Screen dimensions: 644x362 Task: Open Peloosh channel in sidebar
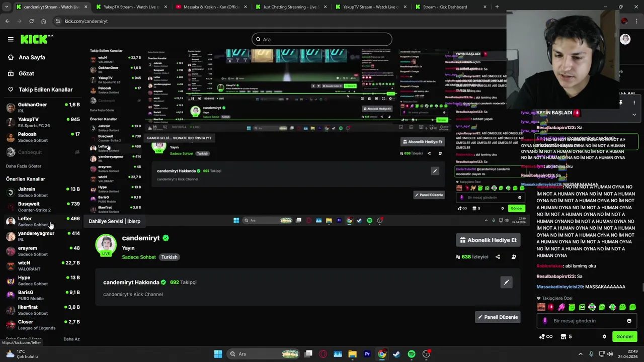click(x=42, y=137)
